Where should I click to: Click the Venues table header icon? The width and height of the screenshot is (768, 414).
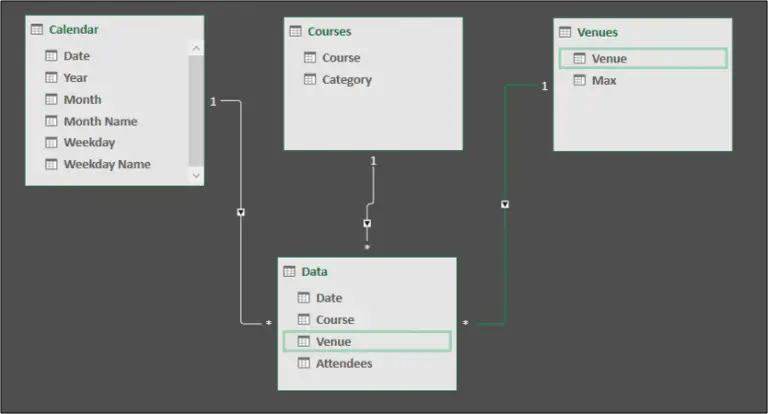click(x=565, y=32)
